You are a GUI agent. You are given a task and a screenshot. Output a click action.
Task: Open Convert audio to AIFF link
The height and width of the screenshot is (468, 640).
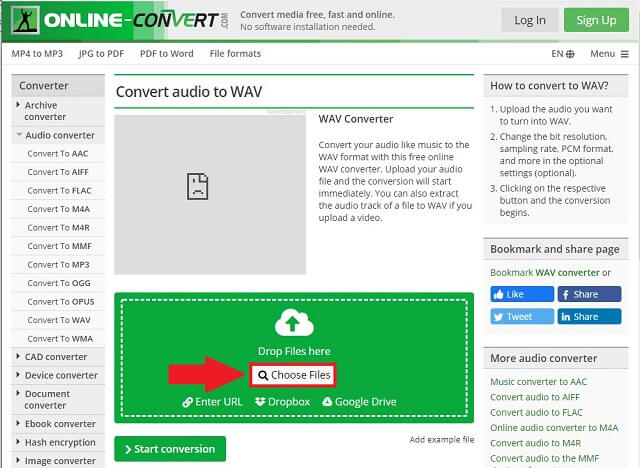coord(535,397)
